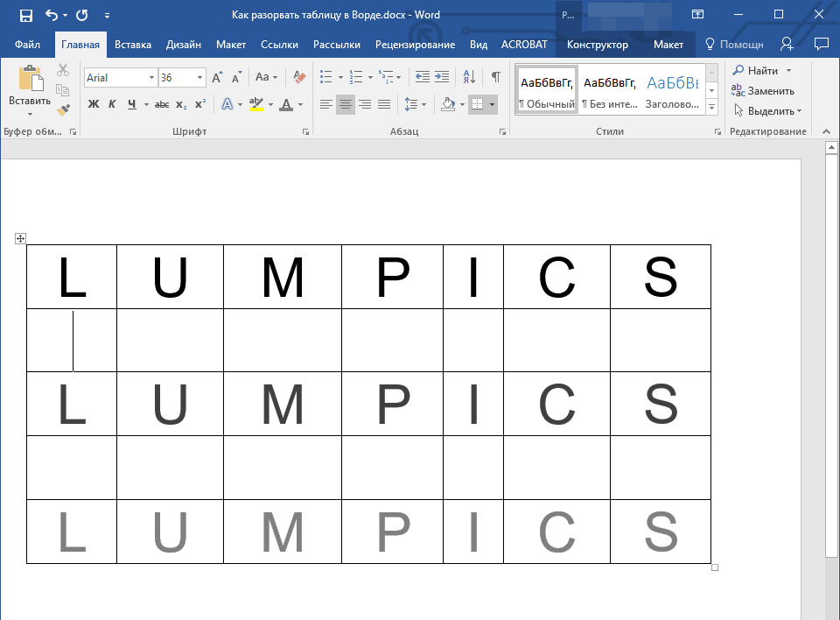
Task: Clear formatting with the eraser icon
Action: [x=300, y=78]
